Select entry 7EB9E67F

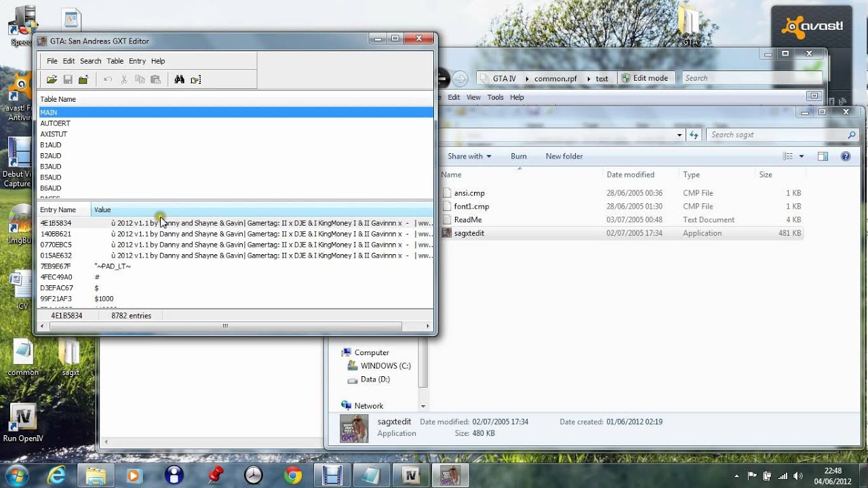tap(235, 266)
